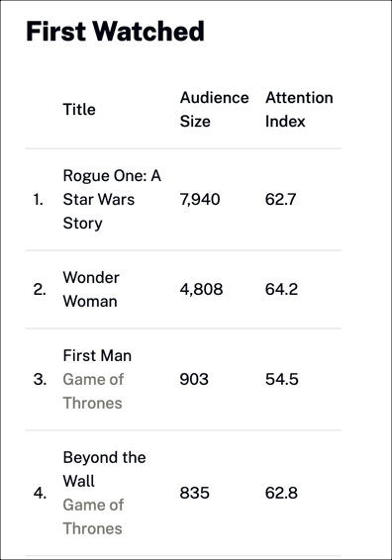The width and height of the screenshot is (392, 560).
Task: Select the 835 audience size value
Action: [194, 493]
